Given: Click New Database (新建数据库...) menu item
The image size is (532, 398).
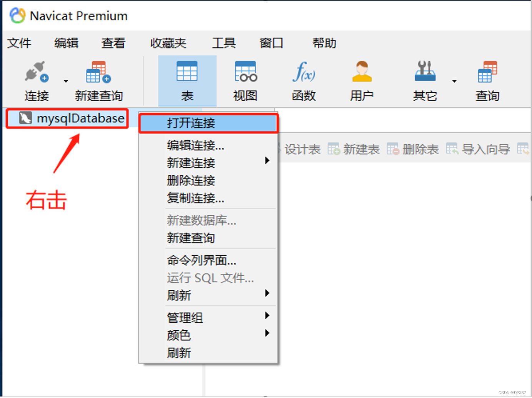Looking at the screenshot, I should coord(208,220).
